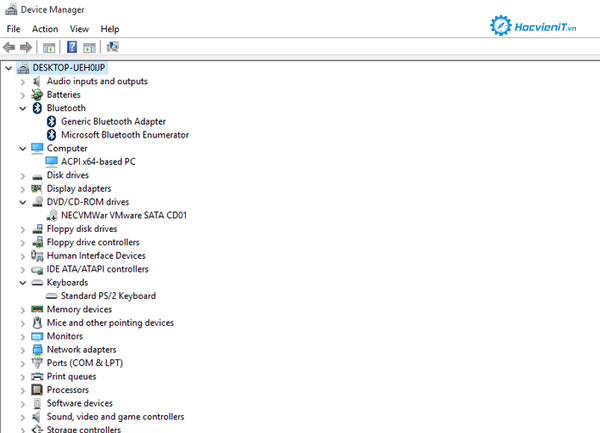This screenshot has height=433, width=600.
Task: Click the Generic Bluetooth Adapter icon
Action: click(x=52, y=122)
